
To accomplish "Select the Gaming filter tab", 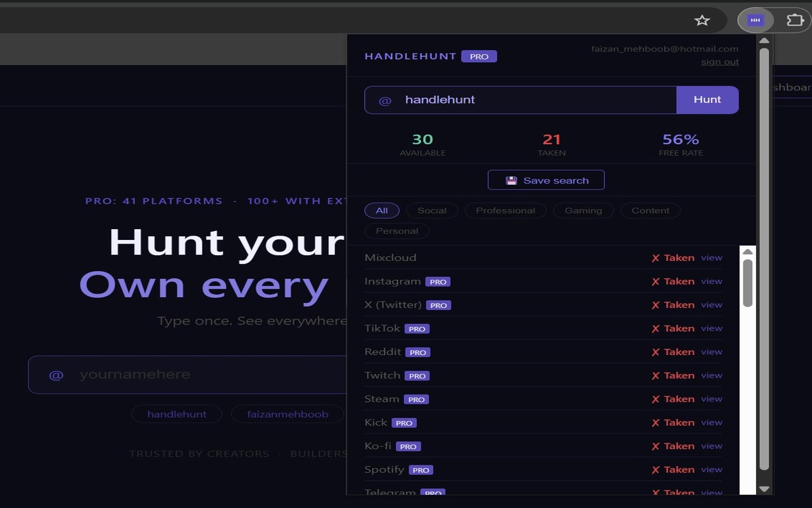I will [x=584, y=210].
